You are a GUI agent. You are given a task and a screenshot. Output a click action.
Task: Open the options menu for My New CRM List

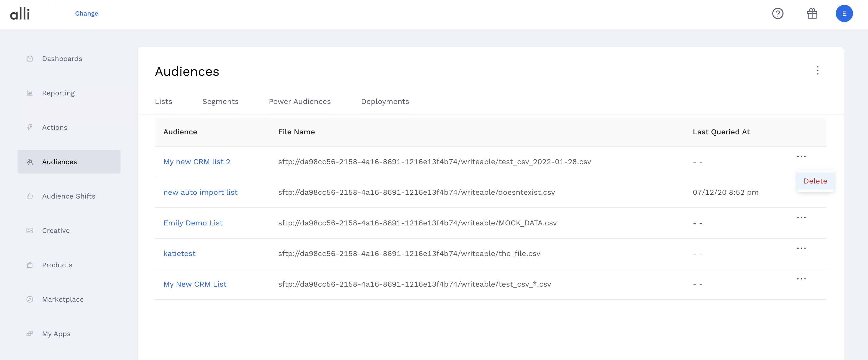tap(802, 279)
